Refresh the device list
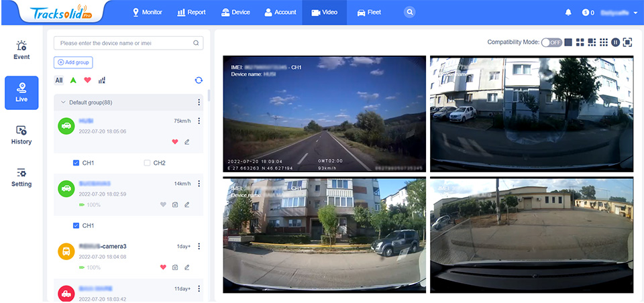Screen dimensions: 644x303 tap(199, 80)
